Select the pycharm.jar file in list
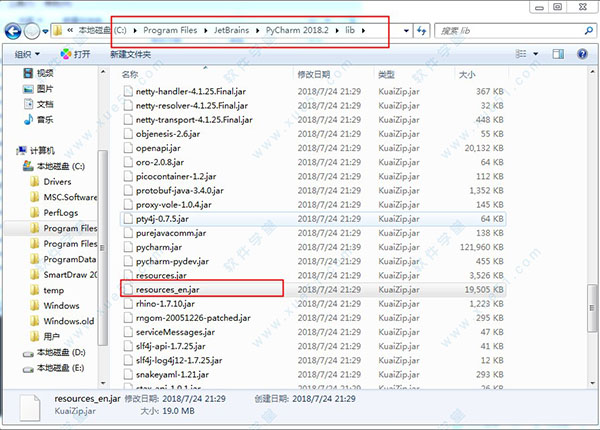Screen dimensions: 600x430 159,246
